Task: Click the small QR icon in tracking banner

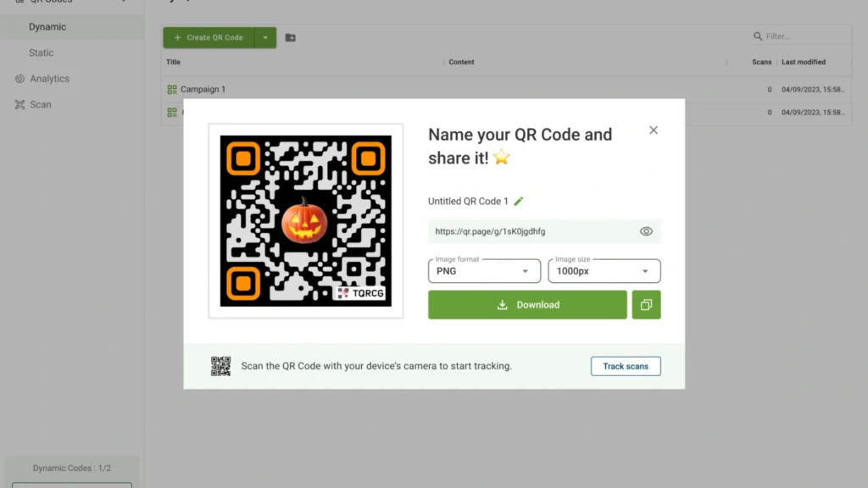Action: point(220,366)
